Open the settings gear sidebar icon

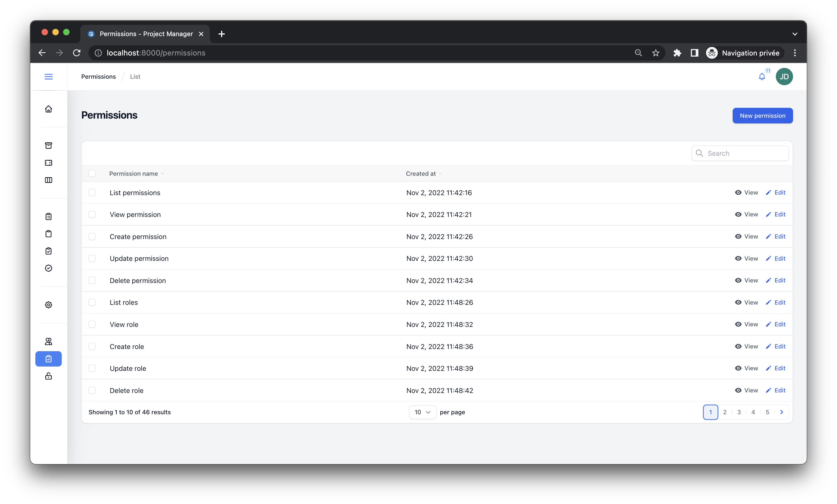pyautogui.click(x=49, y=305)
